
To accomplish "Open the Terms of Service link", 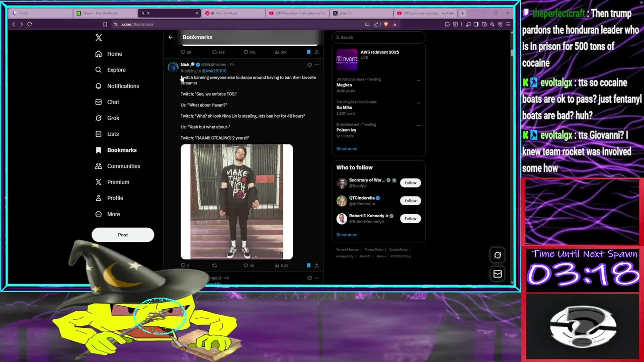I will 347,250.
